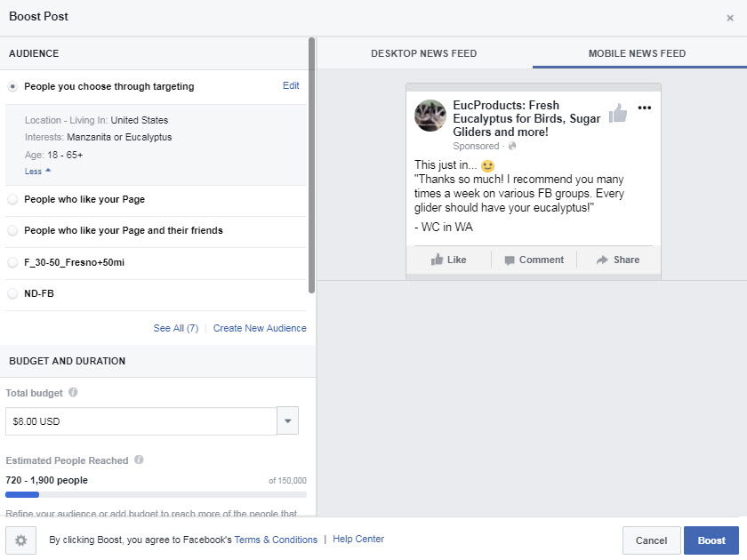Expand audiences with See All (7)

(175, 328)
